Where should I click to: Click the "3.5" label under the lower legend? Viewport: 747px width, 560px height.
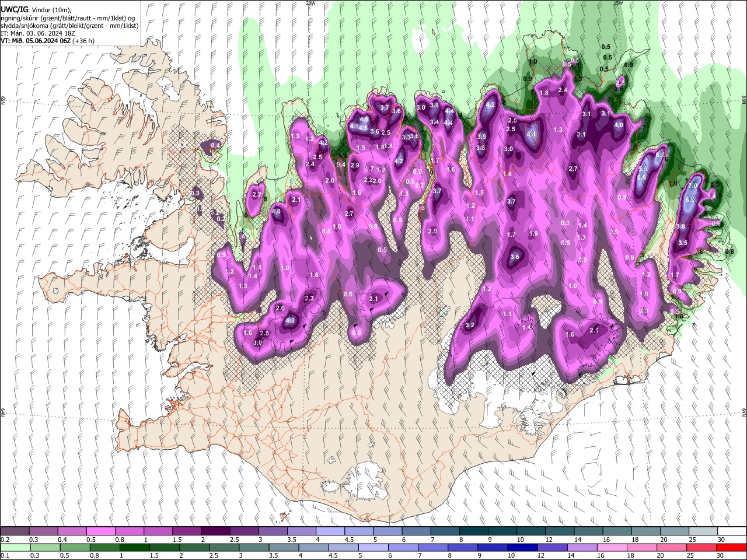(x=273, y=555)
